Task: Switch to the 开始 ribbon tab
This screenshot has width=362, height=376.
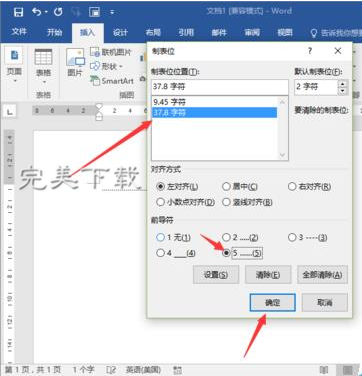Action: (54, 32)
